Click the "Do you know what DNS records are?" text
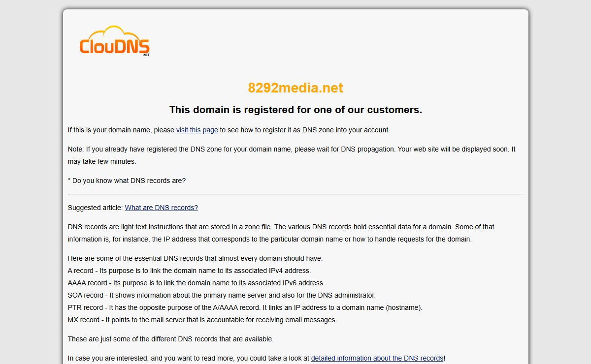 point(127,181)
